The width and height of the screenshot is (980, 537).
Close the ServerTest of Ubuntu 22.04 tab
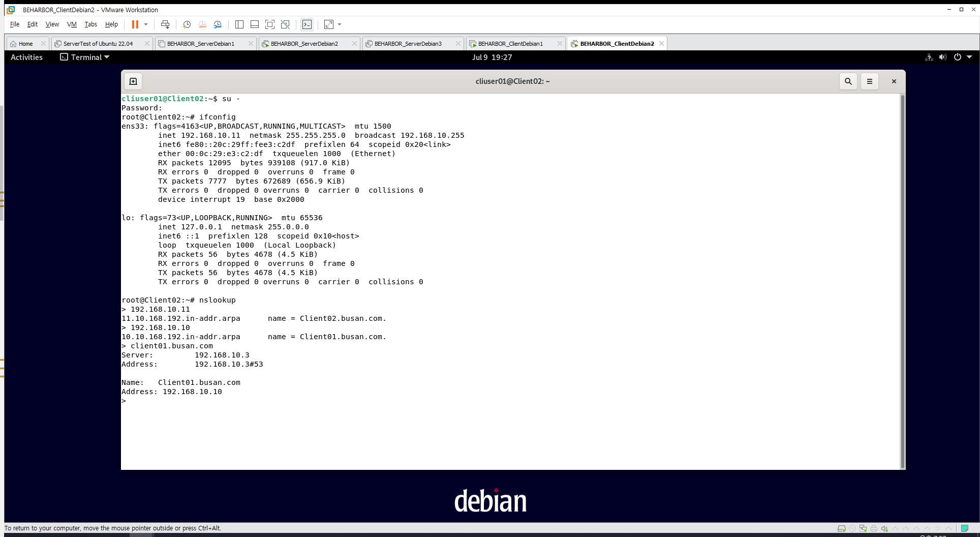(147, 44)
